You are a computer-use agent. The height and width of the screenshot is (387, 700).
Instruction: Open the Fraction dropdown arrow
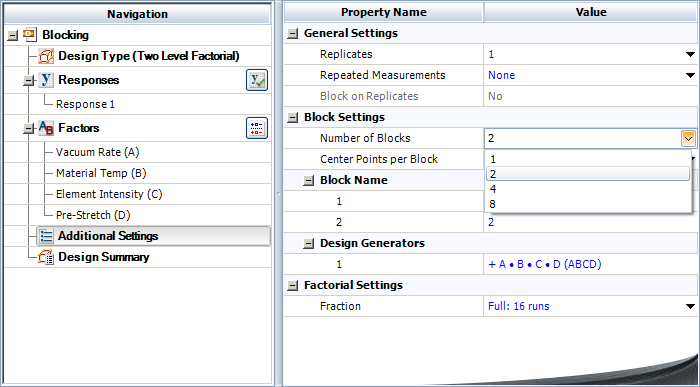click(x=690, y=306)
